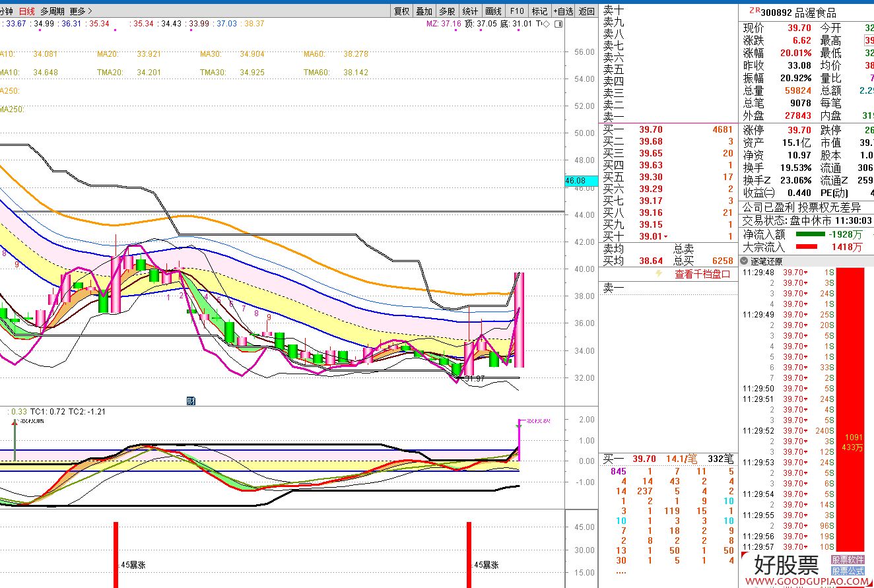Click the left 45暴涨 signal bar
Screen dimensions: 874x588
tap(116, 554)
